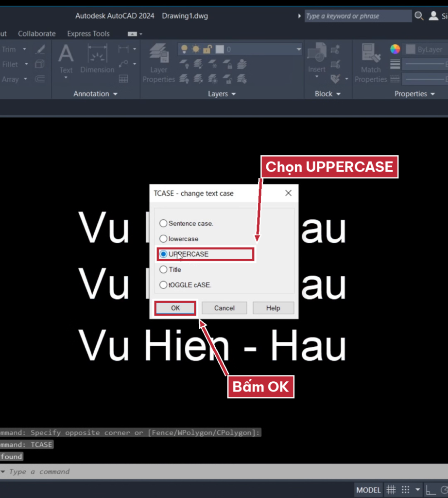Expand the Annotation panel
Image resolution: width=448 pixels, height=498 pixels.
95,94
